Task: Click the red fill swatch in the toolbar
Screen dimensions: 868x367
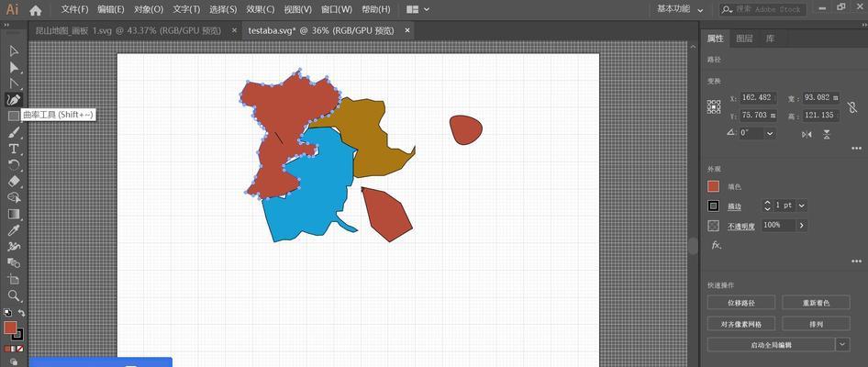Action: (x=10, y=328)
